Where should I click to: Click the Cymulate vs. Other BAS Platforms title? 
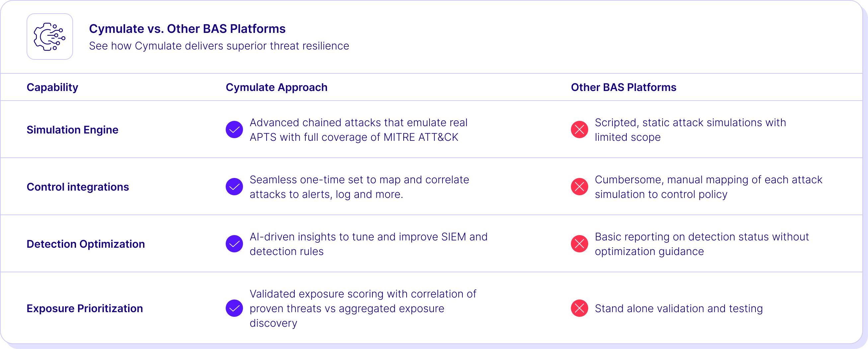point(187,29)
